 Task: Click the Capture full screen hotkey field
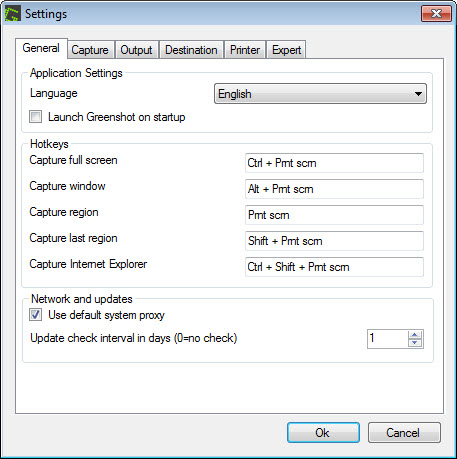(334, 163)
